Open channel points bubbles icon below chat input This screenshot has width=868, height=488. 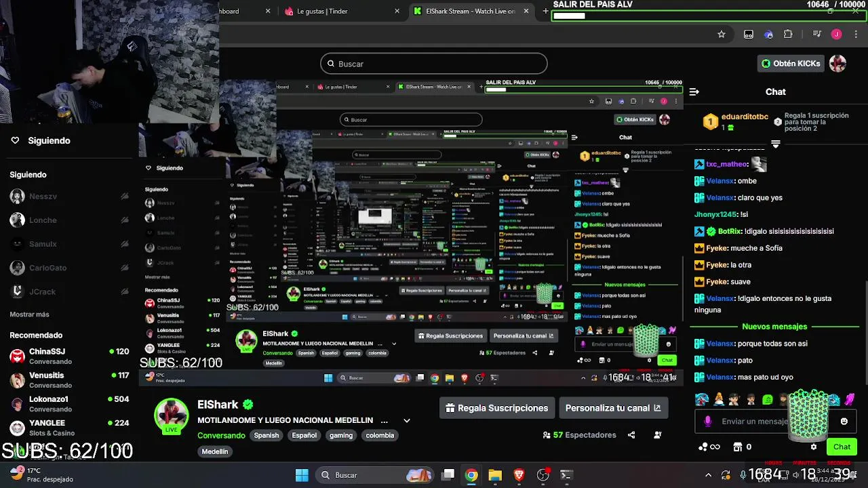pos(704,447)
